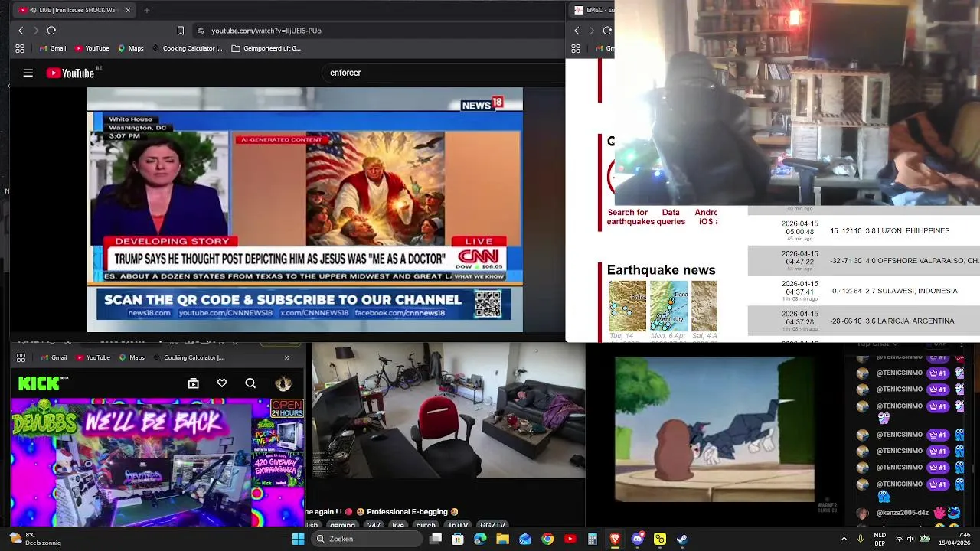Viewport: 980px width, 551px height.
Task: Open Google Chrome from taskbar
Action: point(547,539)
